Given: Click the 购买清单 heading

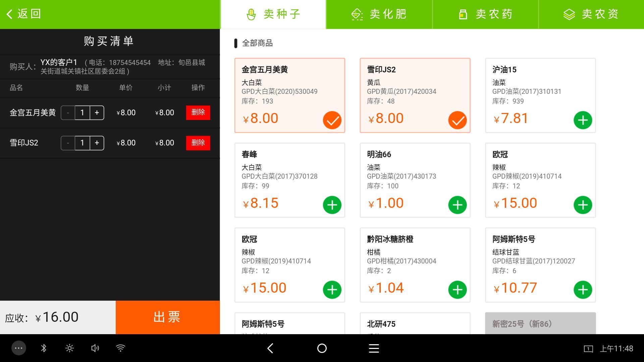Looking at the screenshot, I should pyautogui.click(x=109, y=41).
